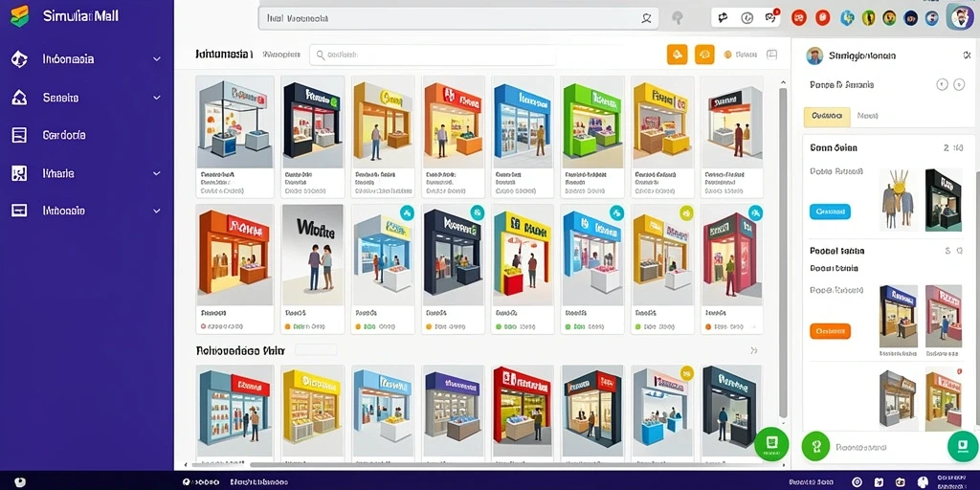The image size is (980, 490).
Task: Open the large profile avatar at top corner
Action: click(961, 17)
